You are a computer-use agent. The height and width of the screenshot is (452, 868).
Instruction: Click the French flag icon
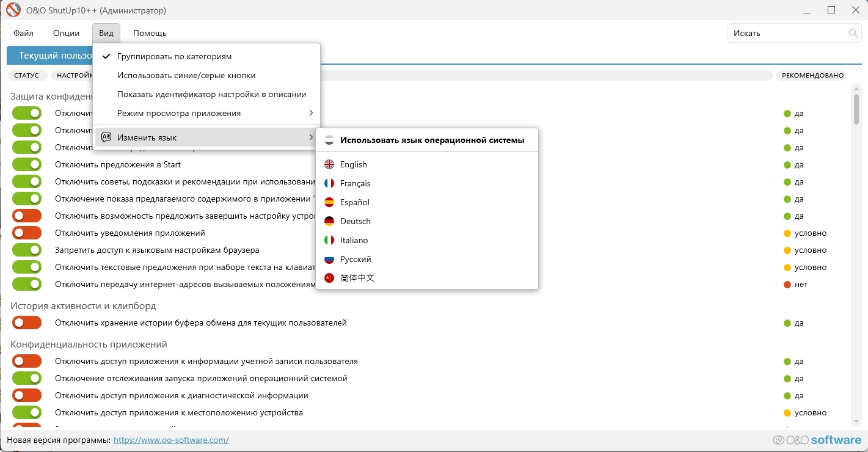pyautogui.click(x=329, y=183)
